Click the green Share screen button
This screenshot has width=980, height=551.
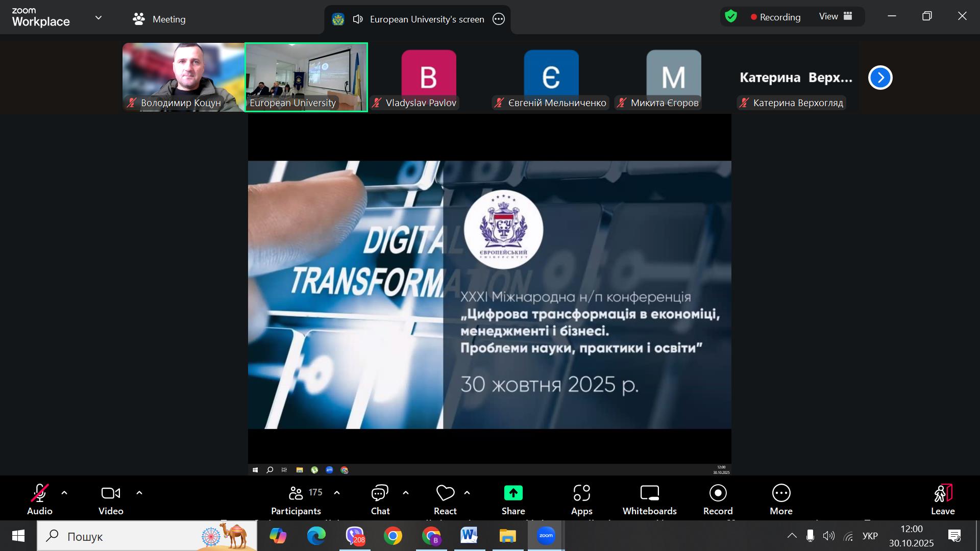click(x=513, y=493)
